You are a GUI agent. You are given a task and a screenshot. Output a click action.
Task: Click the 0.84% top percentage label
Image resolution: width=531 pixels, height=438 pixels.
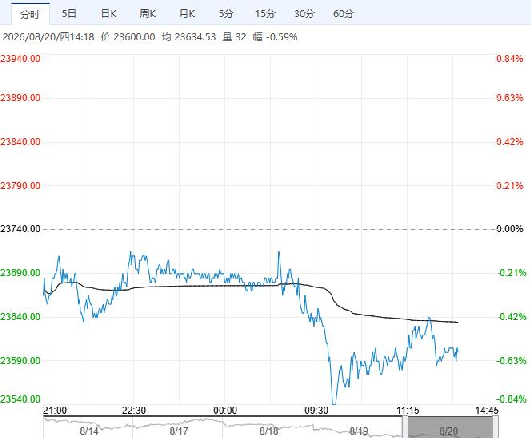click(510, 58)
